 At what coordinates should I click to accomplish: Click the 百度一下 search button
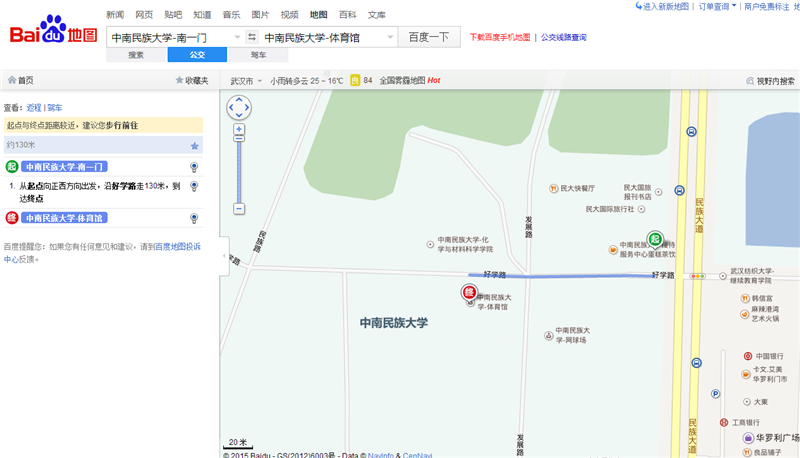pyautogui.click(x=430, y=38)
